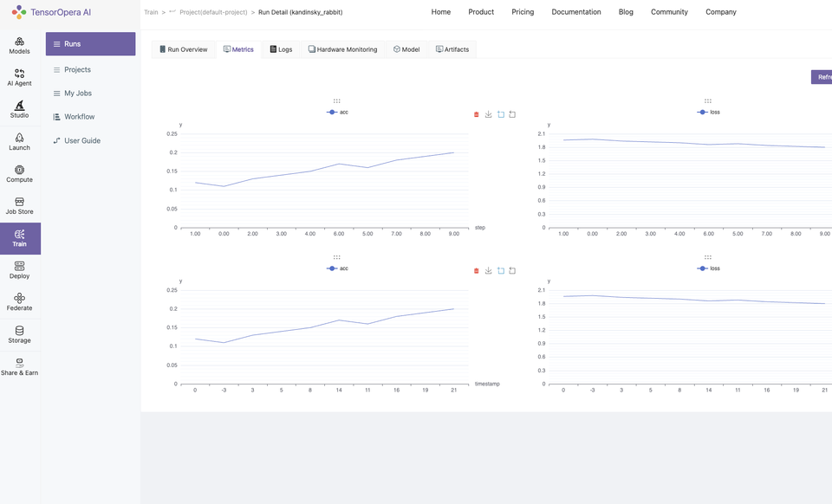Switch to the Logs tab
This screenshot has height=504, width=832.
281,49
